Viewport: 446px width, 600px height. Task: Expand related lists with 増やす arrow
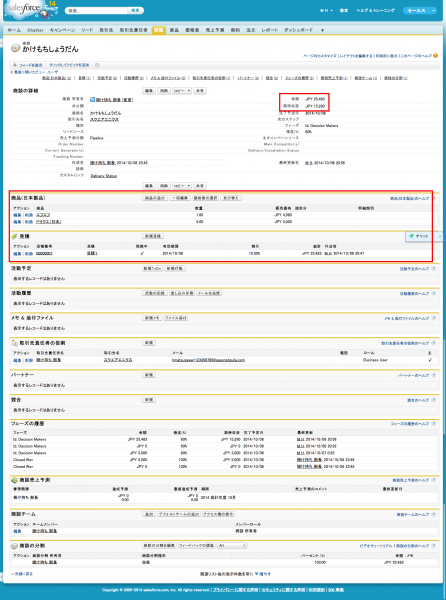(x=263, y=574)
